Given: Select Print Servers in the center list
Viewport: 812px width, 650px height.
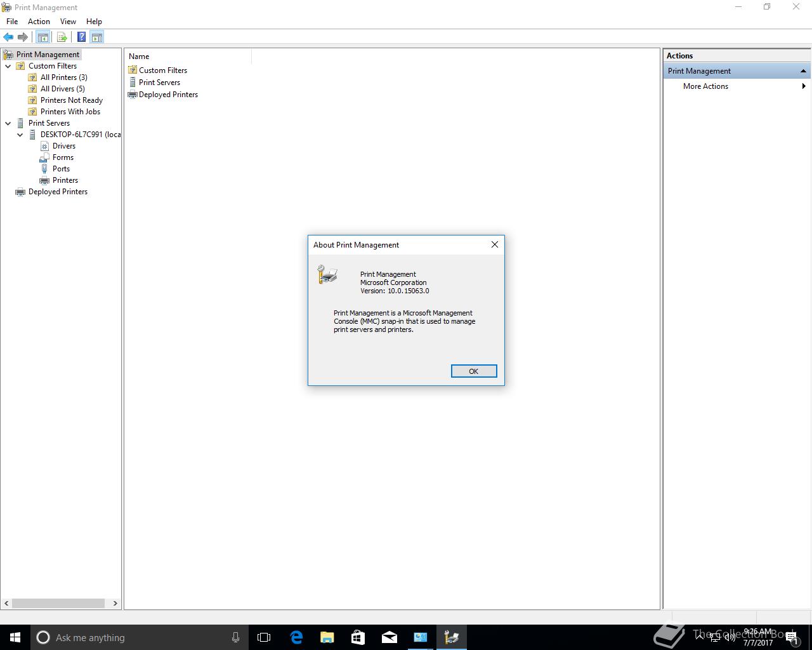Looking at the screenshot, I should coord(159,83).
